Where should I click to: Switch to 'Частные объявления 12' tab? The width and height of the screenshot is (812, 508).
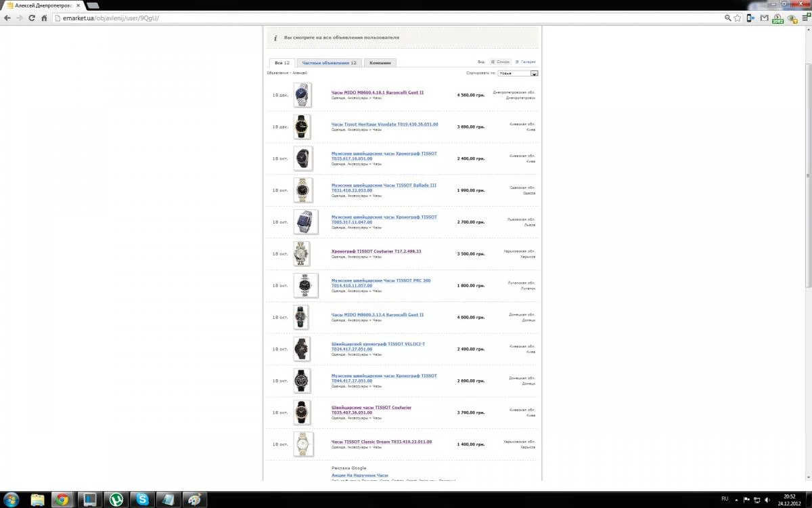330,62
